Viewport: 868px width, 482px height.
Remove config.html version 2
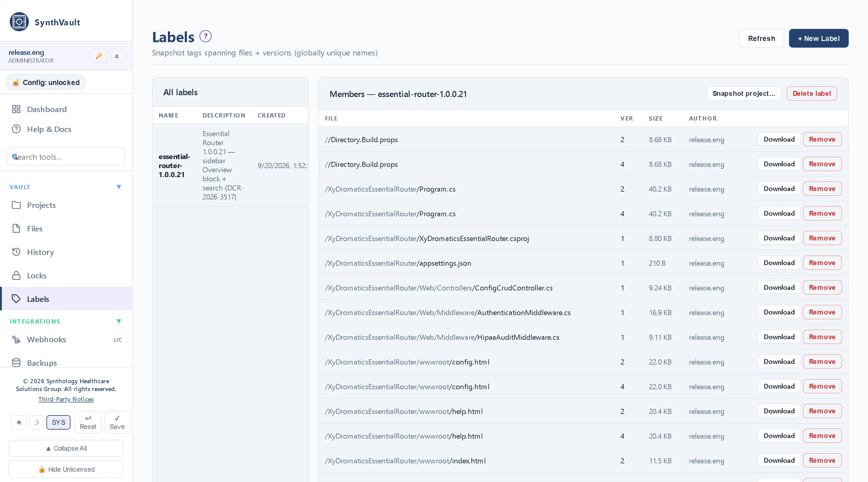pos(822,362)
